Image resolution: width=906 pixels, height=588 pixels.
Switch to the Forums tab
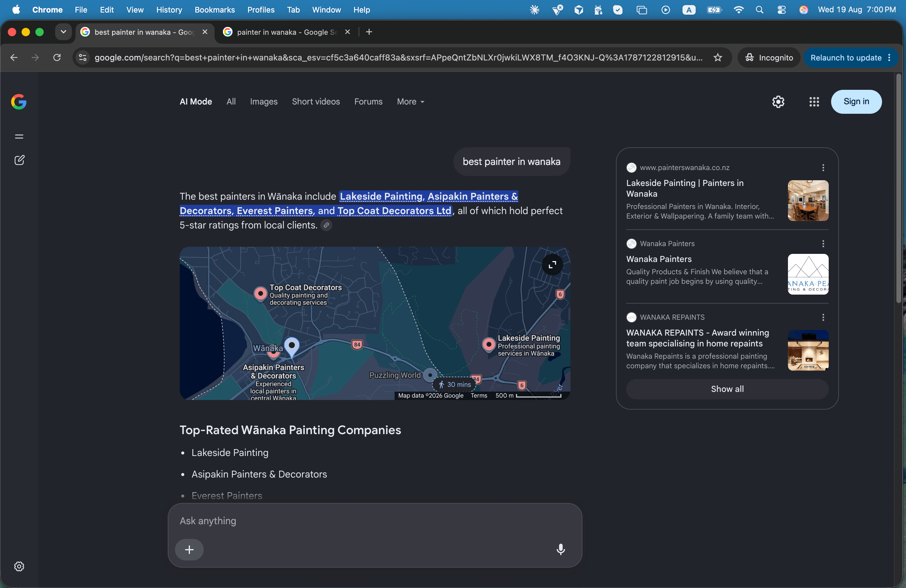[x=369, y=101]
